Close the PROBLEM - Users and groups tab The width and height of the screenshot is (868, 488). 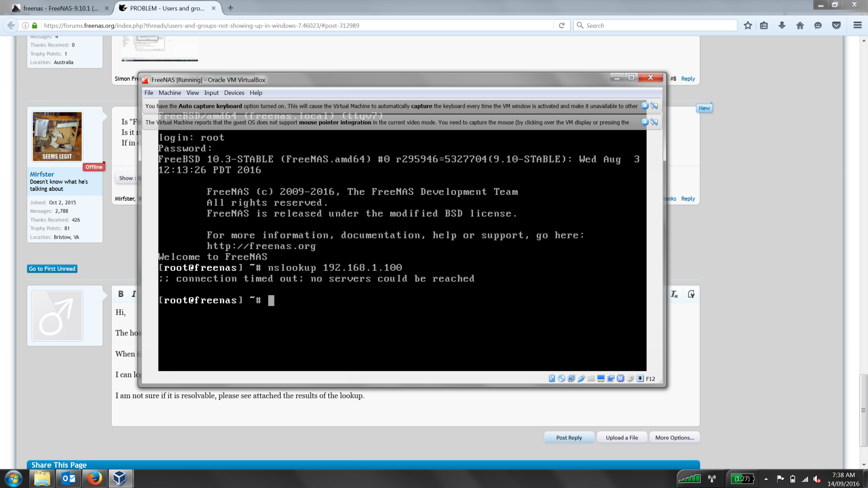coord(213,8)
